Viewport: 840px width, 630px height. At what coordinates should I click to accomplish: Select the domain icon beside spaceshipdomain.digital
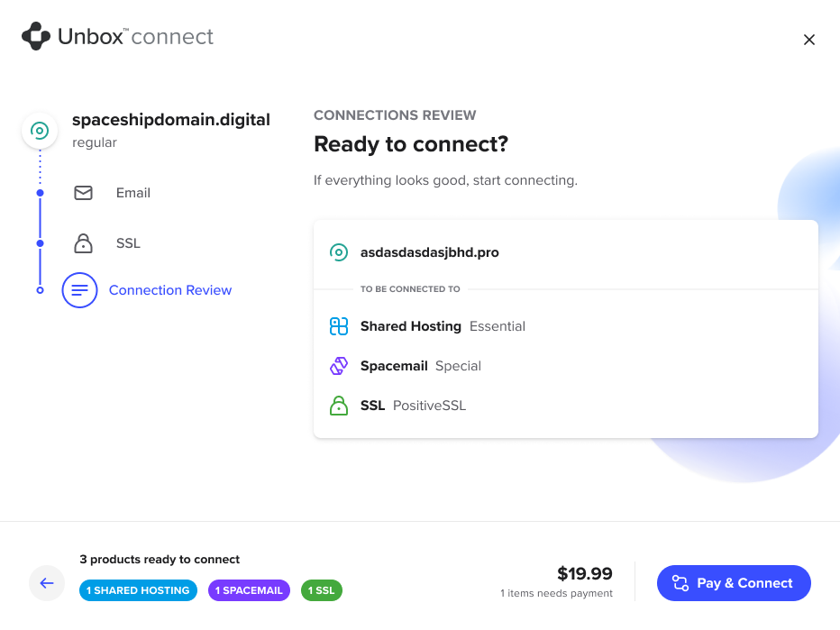(40, 130)
